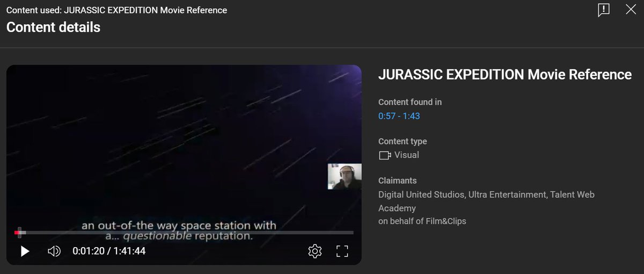Click claimants list 'Digital United Studios, Ultra Entertainment'

462,194
